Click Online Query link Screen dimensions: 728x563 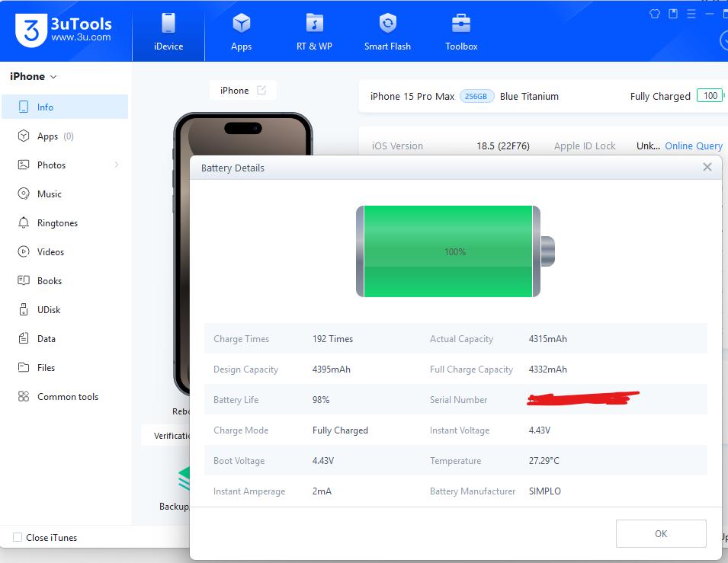point(694,146)
